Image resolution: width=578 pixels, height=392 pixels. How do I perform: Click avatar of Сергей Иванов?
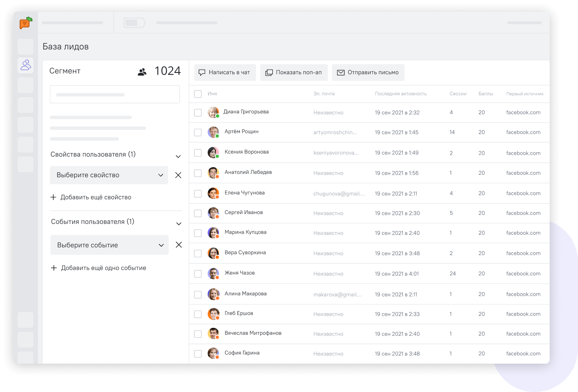tap(214, 213)
